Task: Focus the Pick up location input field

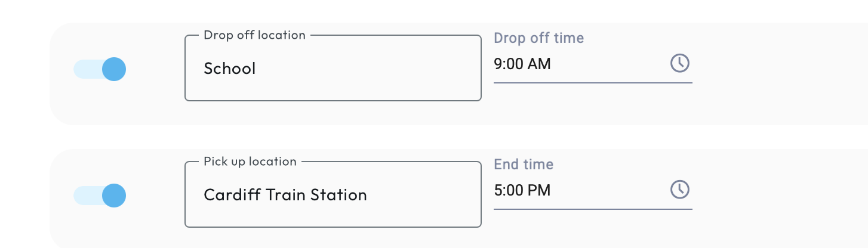Action: pyautogui.click(x=418, y=195)
